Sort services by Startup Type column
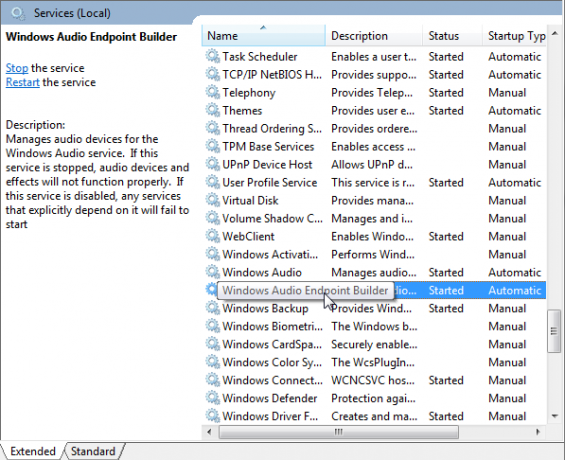565x460 pixels. click(x=514, y=36)
